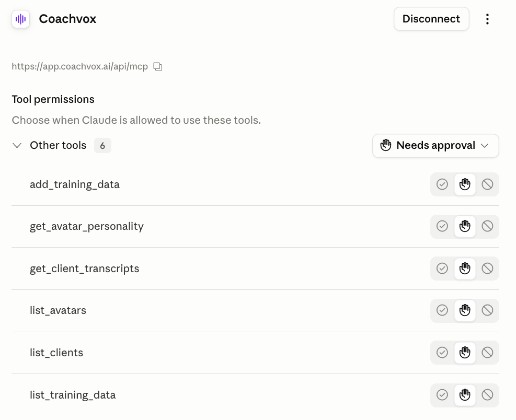516x420 pixels.
Task: Click the Coachvox waveform logo icon
Action: [x=21, y=19]
